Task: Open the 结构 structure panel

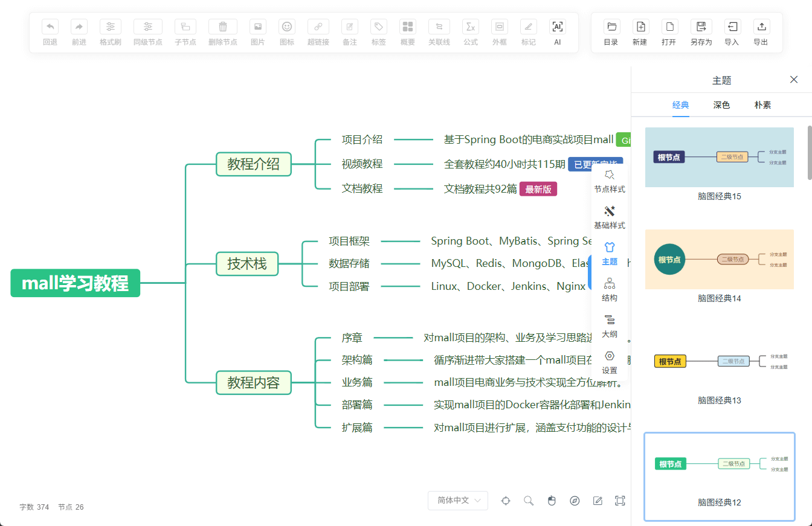Action: click(x=609, y=290)
